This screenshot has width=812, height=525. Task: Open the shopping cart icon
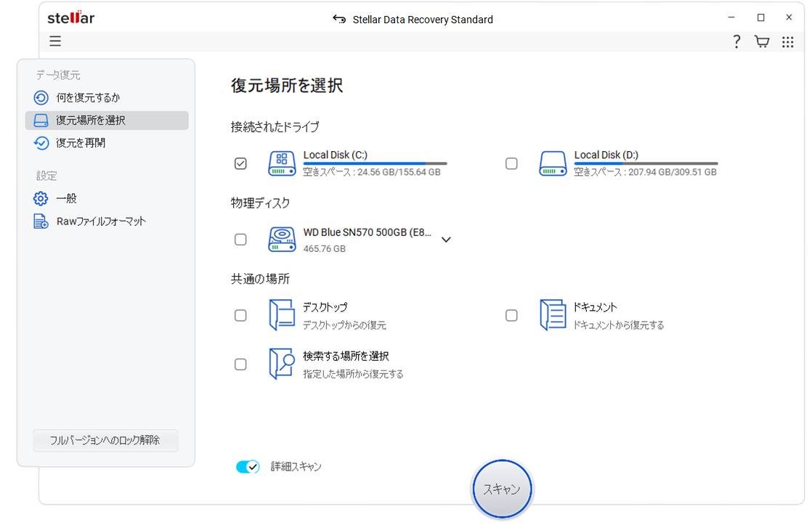pyautogui.click(x=762, y=41)
